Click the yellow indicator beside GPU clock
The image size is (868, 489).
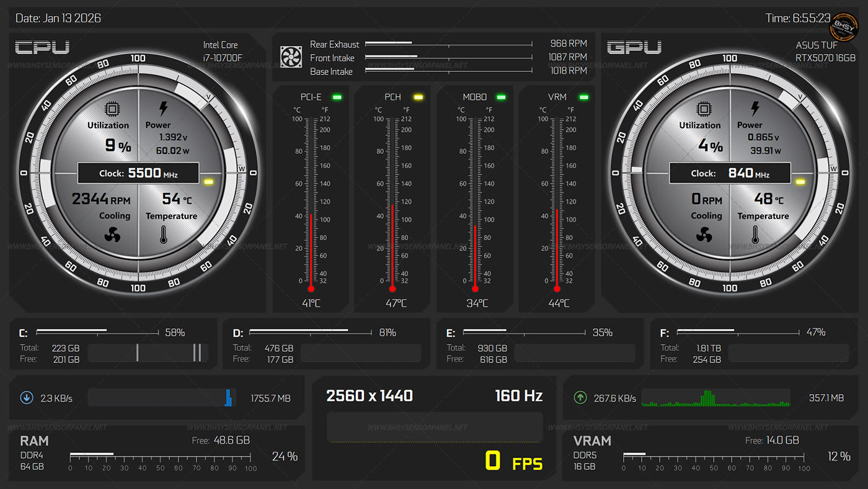(x=800, y=182)
